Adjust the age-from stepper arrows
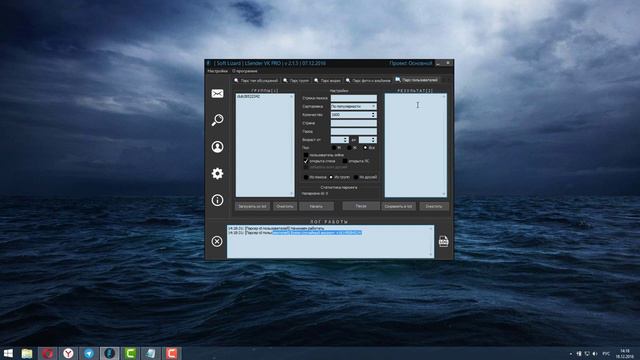 pos(346,140)
